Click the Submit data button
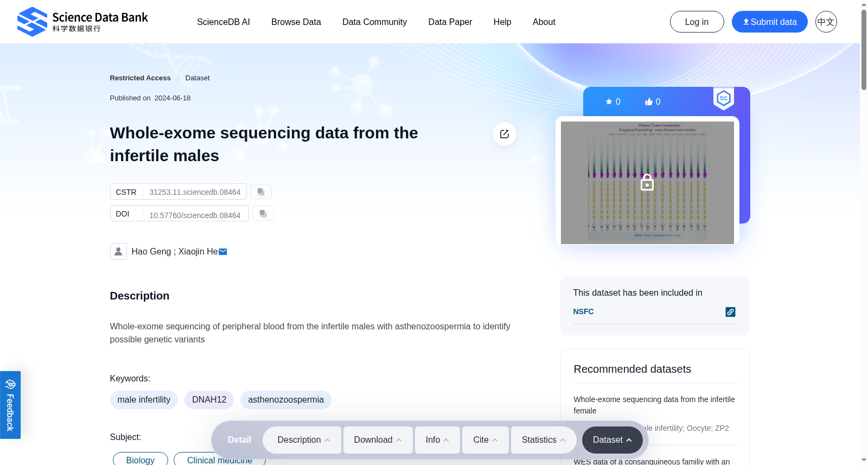 pos(770,22)
